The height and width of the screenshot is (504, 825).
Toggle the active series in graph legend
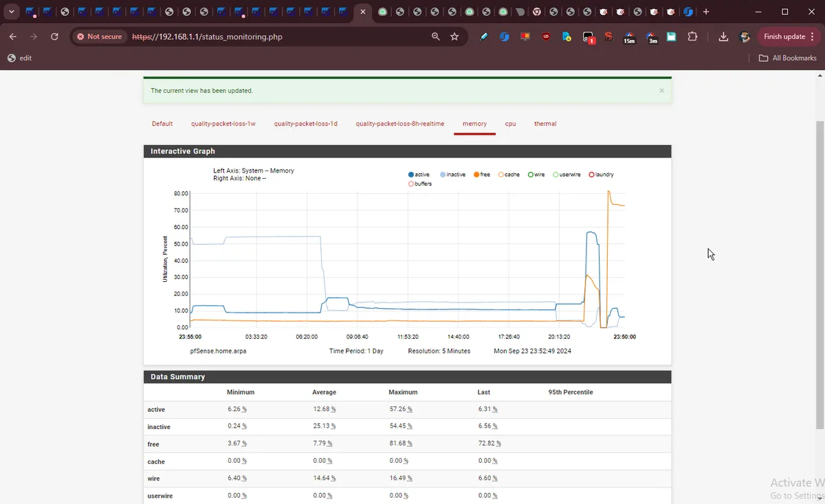(x=419, y=175)
